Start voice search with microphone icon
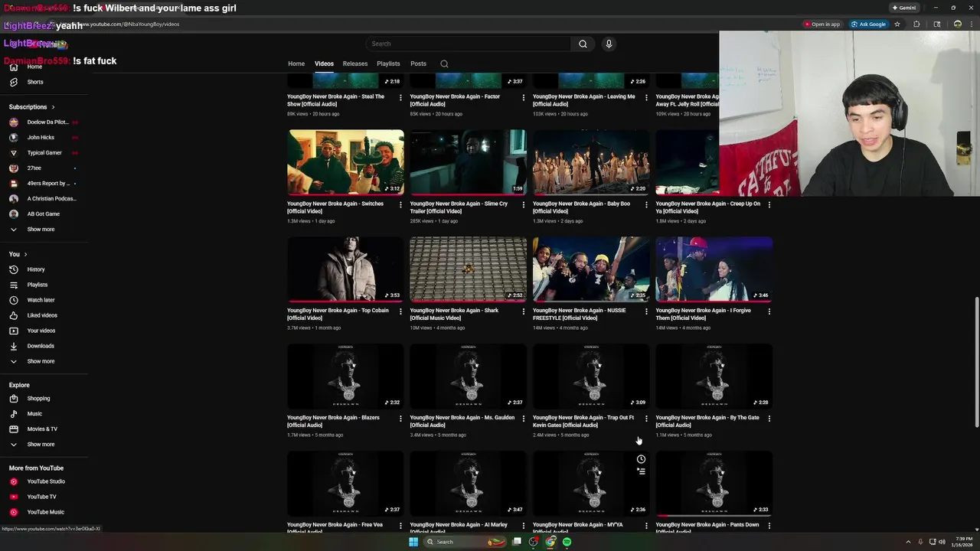Screen dimensions: 980x551 pyautogui.click(x=609, y=44)
